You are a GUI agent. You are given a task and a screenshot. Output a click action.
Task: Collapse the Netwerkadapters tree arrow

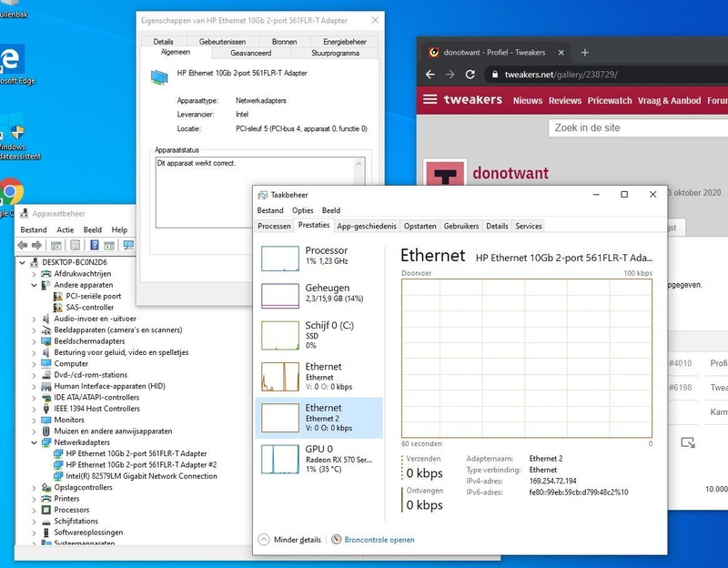tap(34, 442)
